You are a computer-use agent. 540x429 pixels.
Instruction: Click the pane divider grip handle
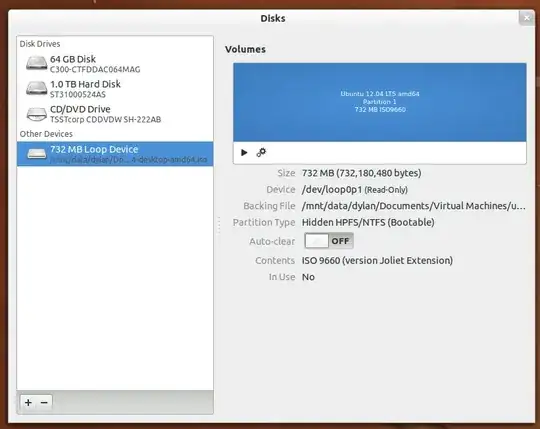219,225
